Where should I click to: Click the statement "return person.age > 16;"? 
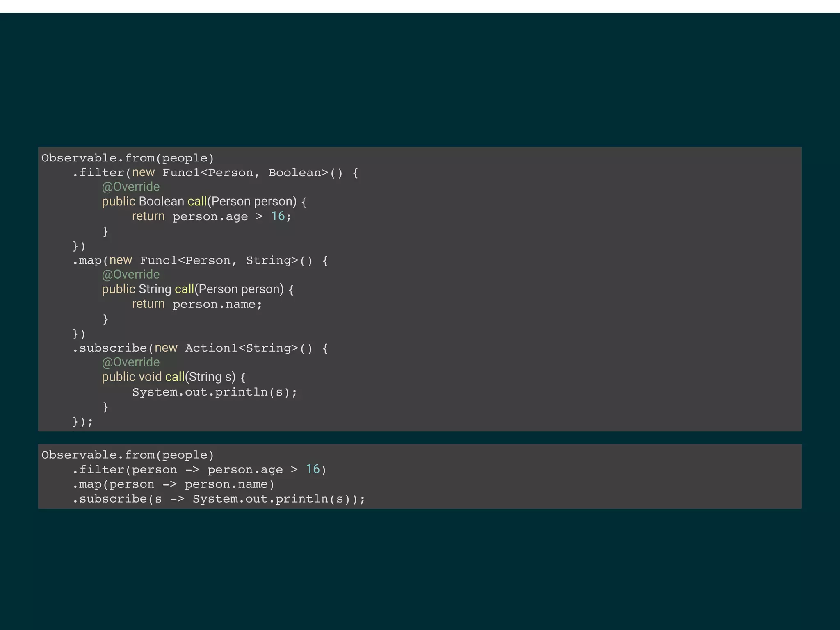point(212,216)
